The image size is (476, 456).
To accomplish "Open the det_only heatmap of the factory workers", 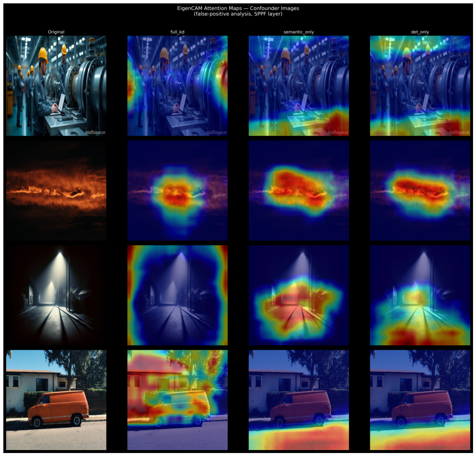I will click(420, 86).
